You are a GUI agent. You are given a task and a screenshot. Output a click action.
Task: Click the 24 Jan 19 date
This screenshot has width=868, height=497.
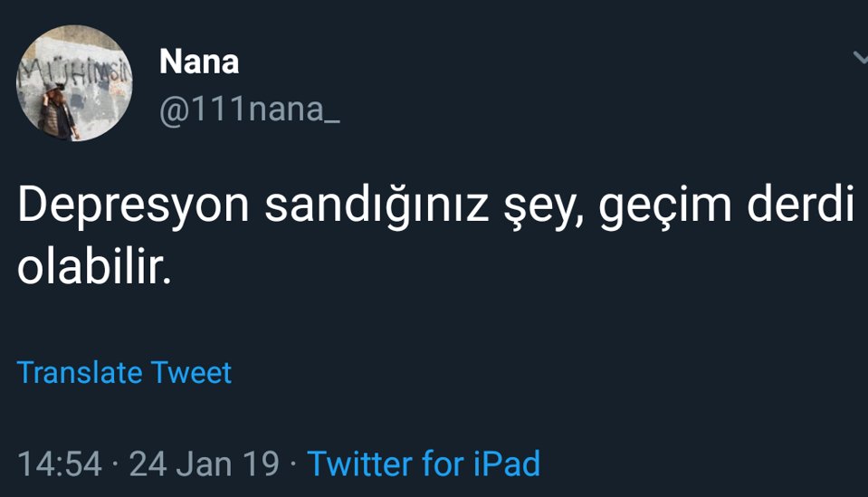pyautogui.click(x=205, y=464)
